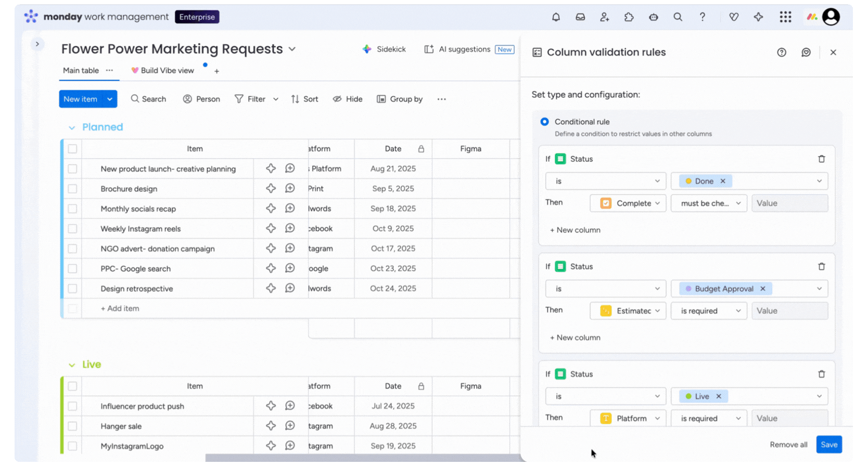Image resolution: width=868 pixels, height=466 pixels.
Task: Select the Conditional rule radio button
Action: click(x=544, y=122)
